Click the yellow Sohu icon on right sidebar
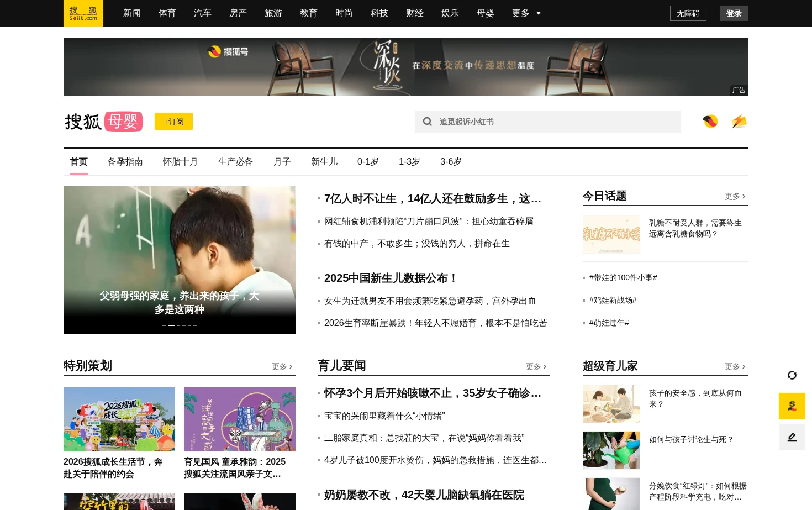The image size is (812, 510). point(792,406)
